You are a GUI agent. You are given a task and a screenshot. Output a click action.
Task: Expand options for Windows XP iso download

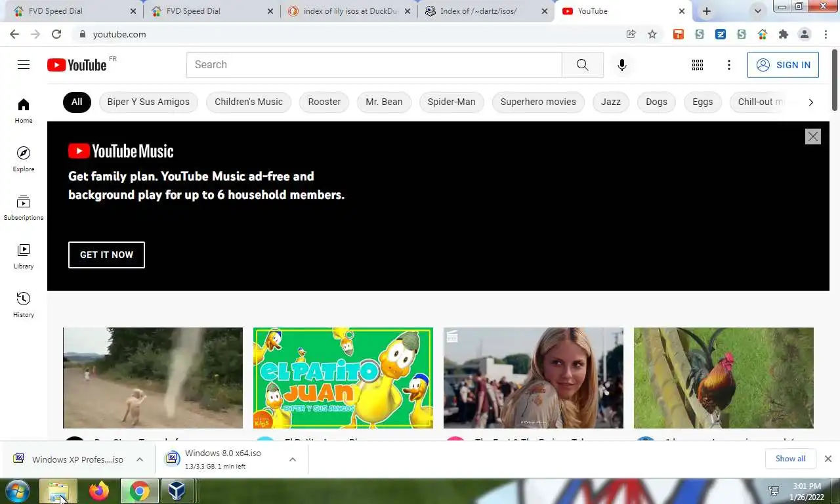coord(140,459)
